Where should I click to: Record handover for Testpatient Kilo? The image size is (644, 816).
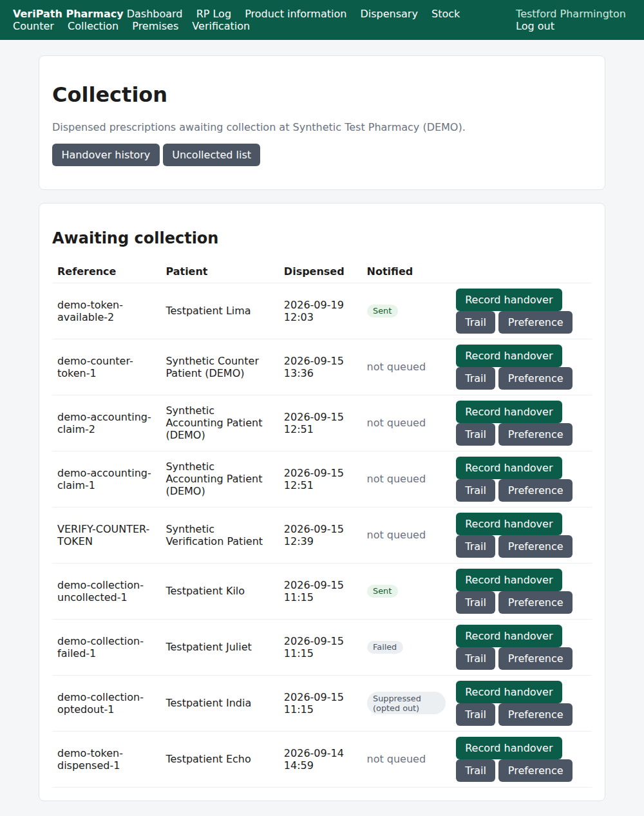coord(509,580)
